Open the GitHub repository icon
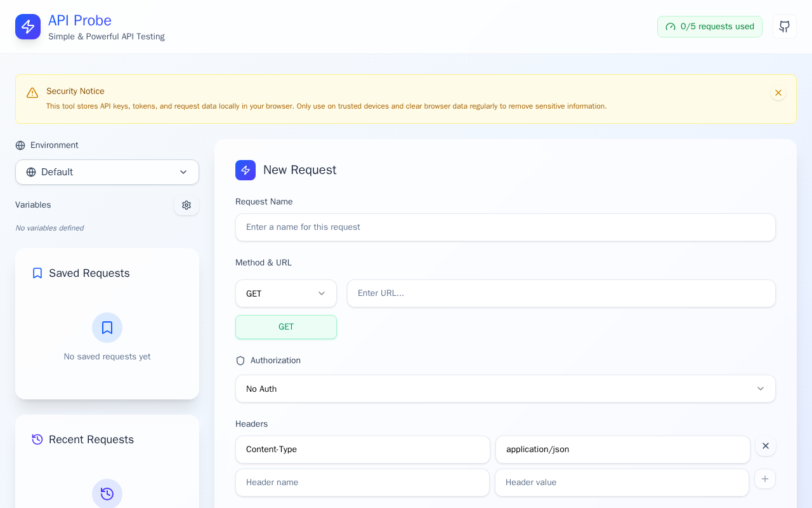812x508 pixels. 785,27
